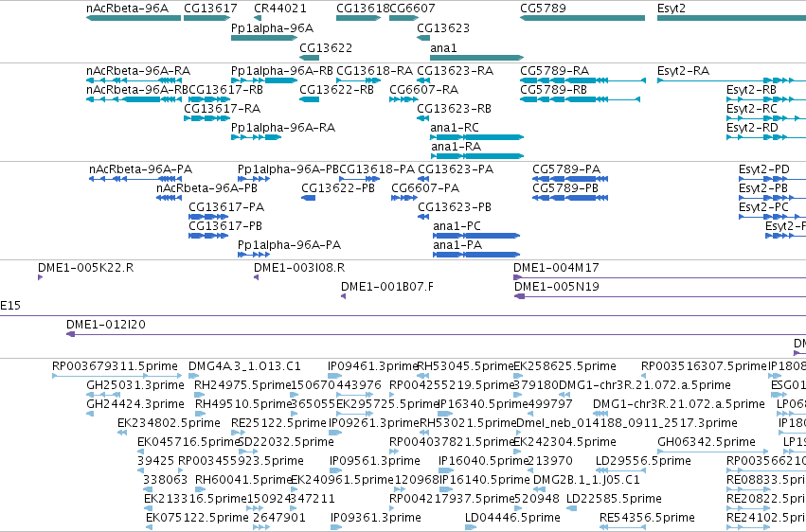
Task: Select the IP09461.3prime EST label
Action: [373, 366]
